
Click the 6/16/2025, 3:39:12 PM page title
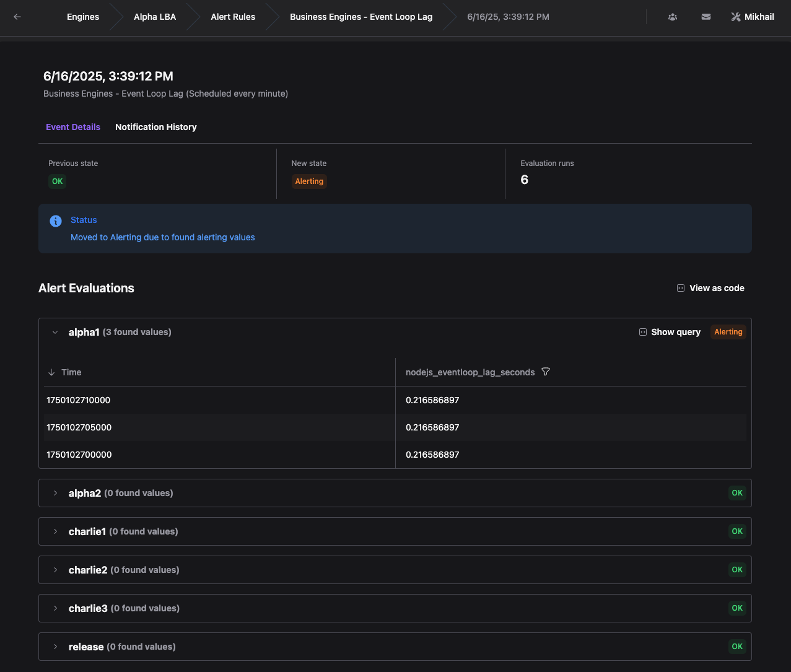[x=108, y=76]
